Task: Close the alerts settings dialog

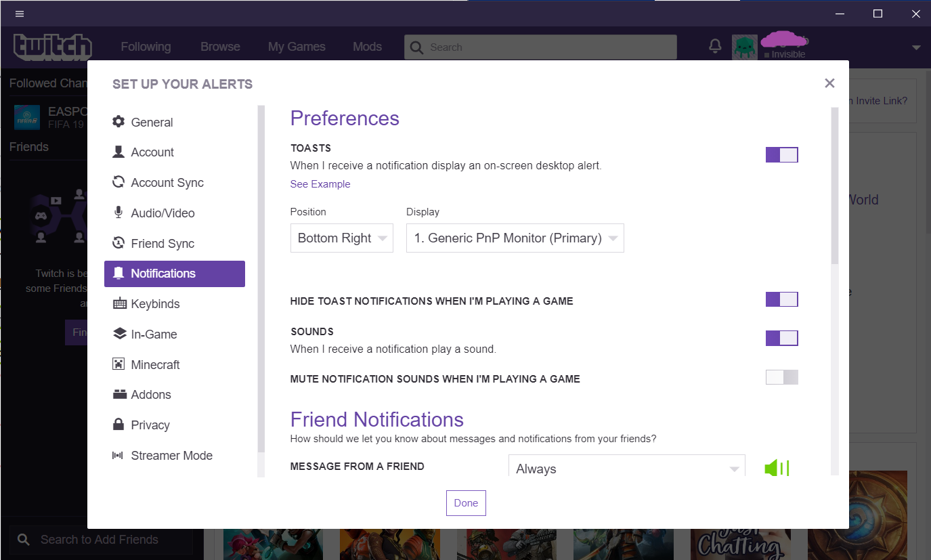Action: [829, 83]
